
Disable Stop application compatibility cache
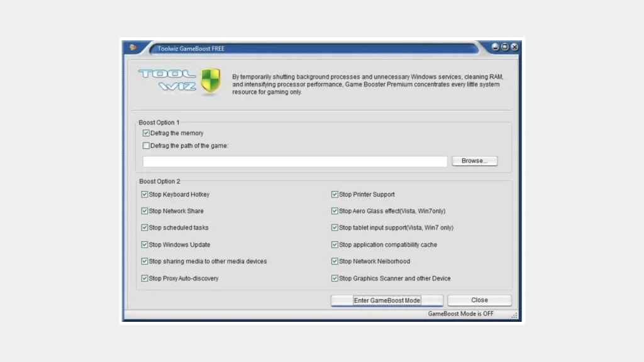coord(335,244)
